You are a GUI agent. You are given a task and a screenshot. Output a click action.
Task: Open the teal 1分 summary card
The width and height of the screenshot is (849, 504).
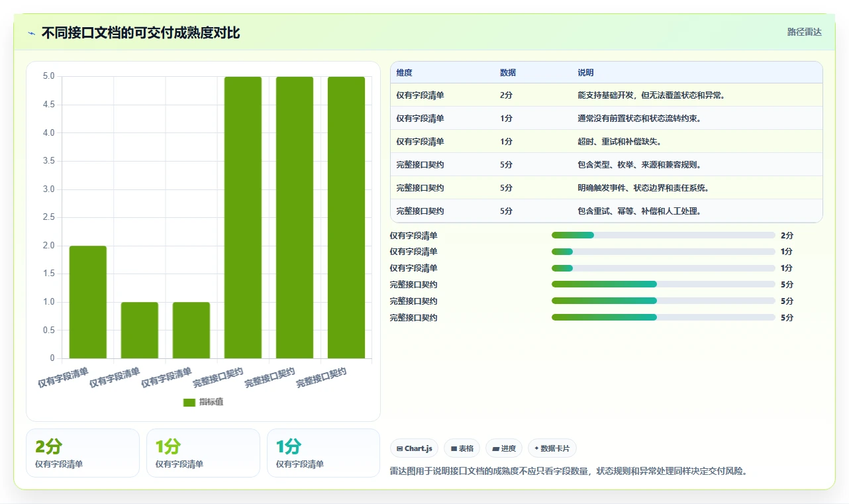pos(324,453)
